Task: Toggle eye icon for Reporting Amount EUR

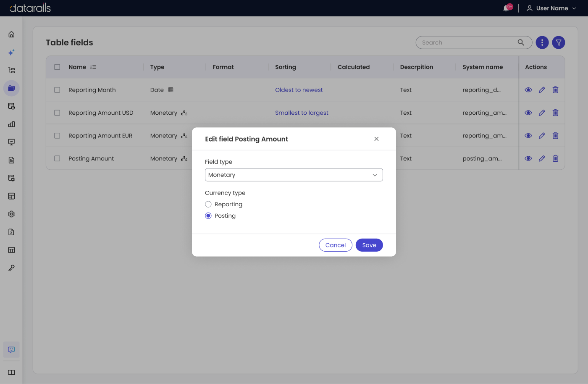Action: 528,136
